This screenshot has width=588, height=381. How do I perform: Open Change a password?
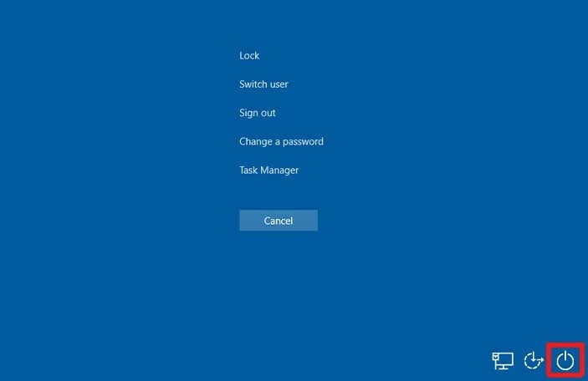[281, 142]
